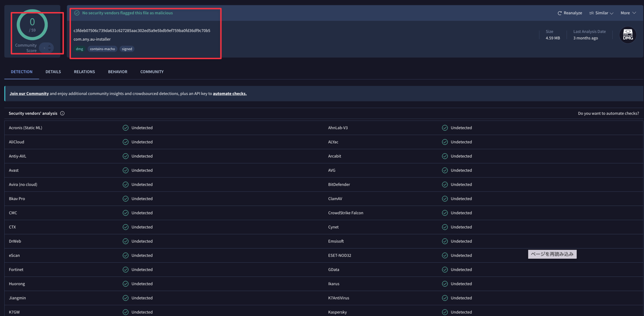Click the check icon in the GData row

click(x=445, y=269)
